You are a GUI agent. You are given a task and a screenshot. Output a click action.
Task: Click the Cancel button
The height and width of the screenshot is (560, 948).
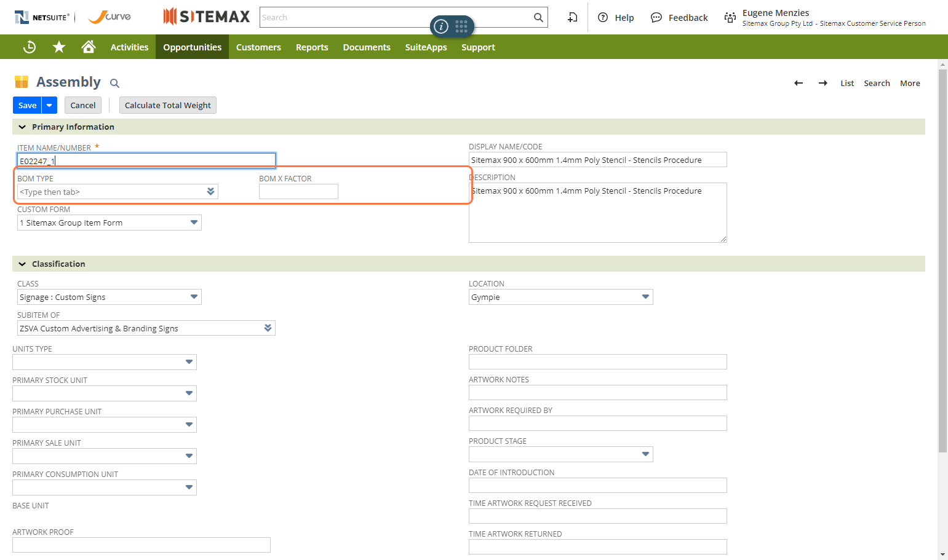coord(83,105)
